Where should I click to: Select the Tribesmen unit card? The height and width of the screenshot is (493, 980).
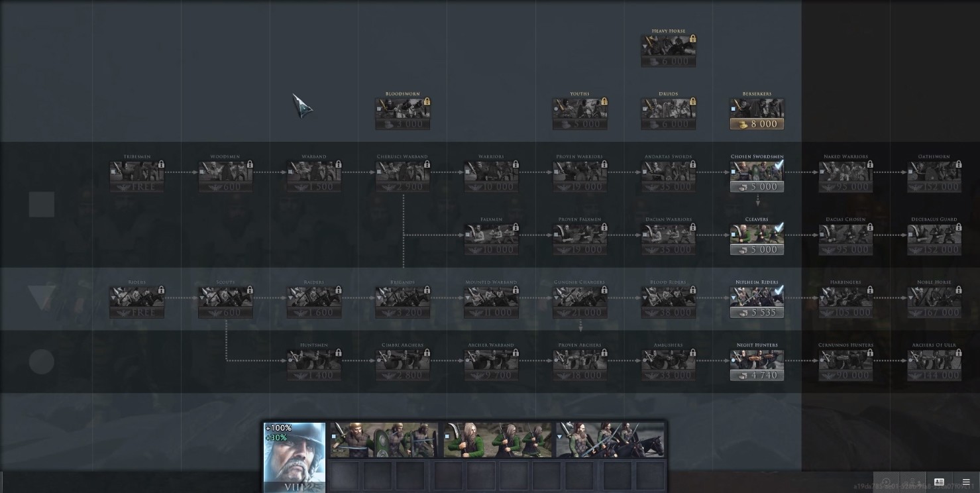pyautogui.click(x=137, y=177)
